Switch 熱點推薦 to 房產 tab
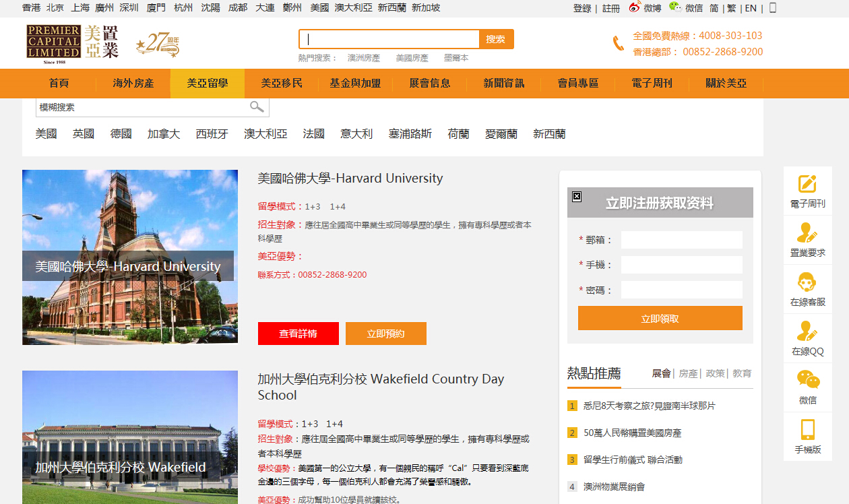849x504 pixels. 688,373
